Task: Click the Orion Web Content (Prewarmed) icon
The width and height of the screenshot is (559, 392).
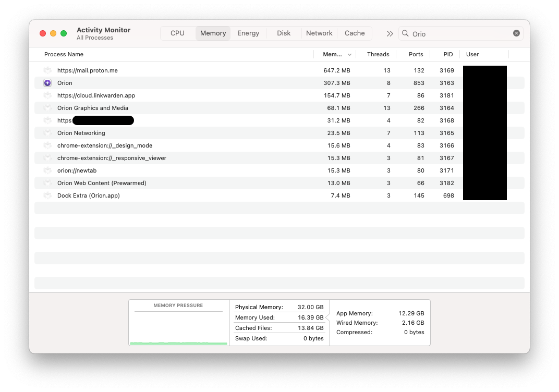Action: coord(47,183)
